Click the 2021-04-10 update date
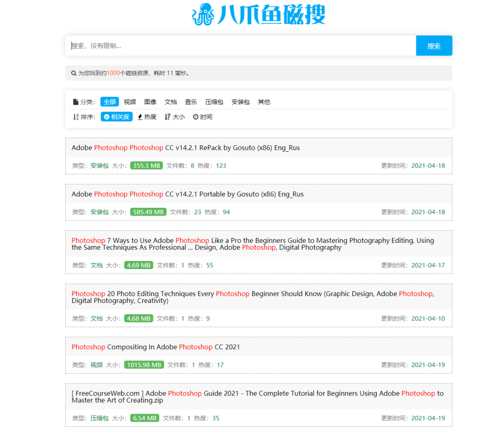This screenshot has width=504, height=430. pos(428,318)
